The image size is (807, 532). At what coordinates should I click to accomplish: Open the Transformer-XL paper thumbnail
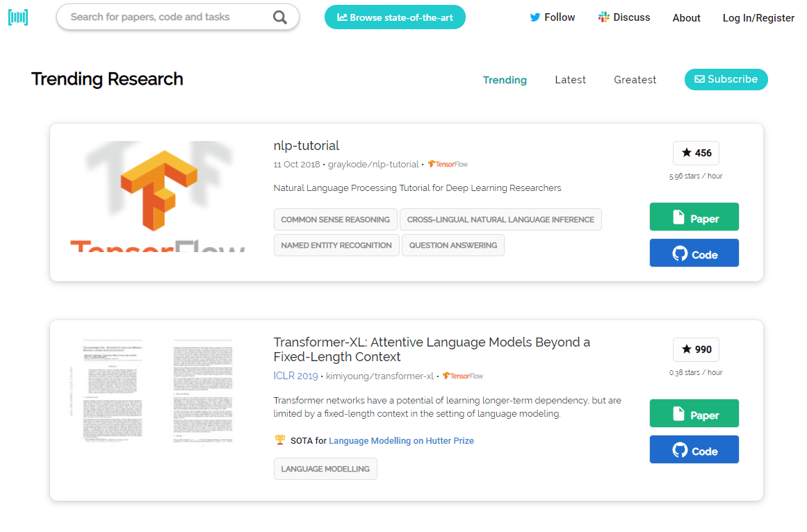pyautogui.click(x=157, y=391)
